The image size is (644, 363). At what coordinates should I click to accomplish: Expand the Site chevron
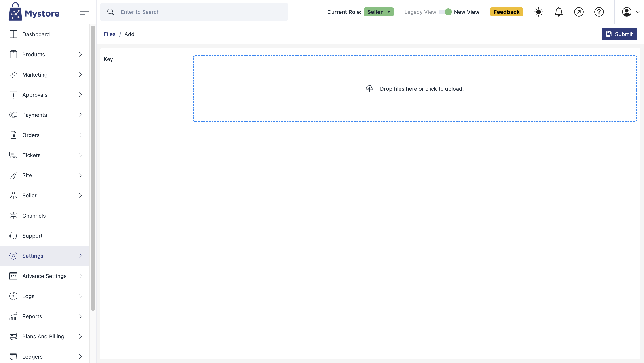[x=80, y=175]
